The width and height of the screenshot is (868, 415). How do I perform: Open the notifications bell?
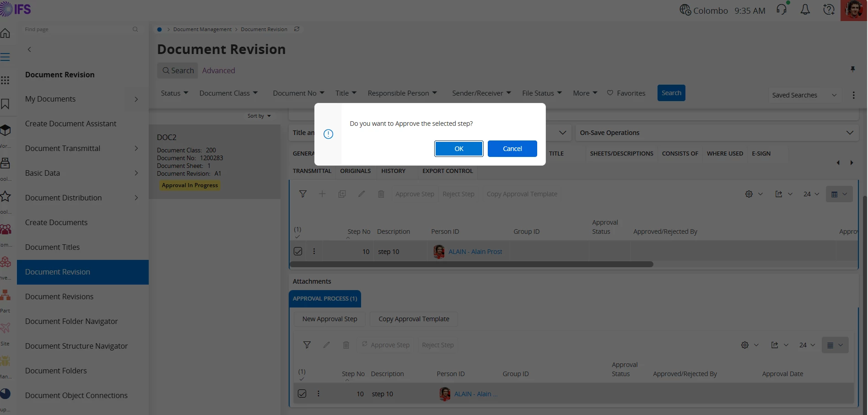(x=805, y=10)
